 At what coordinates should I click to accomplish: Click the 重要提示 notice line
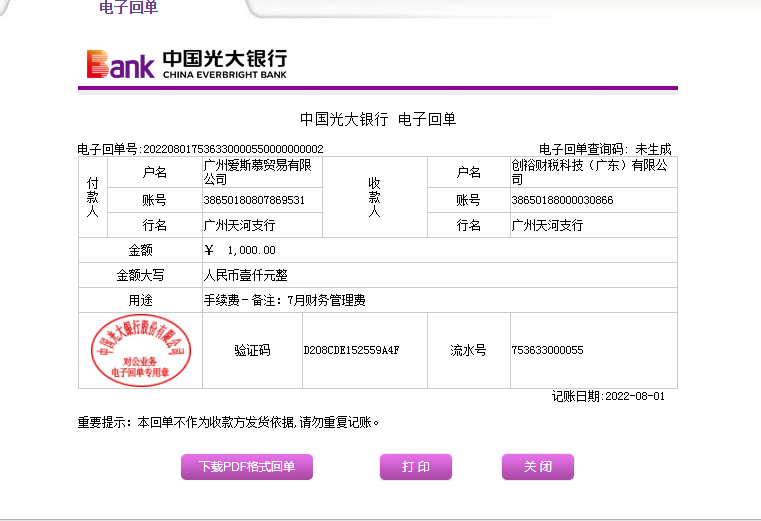click(228, 422)
